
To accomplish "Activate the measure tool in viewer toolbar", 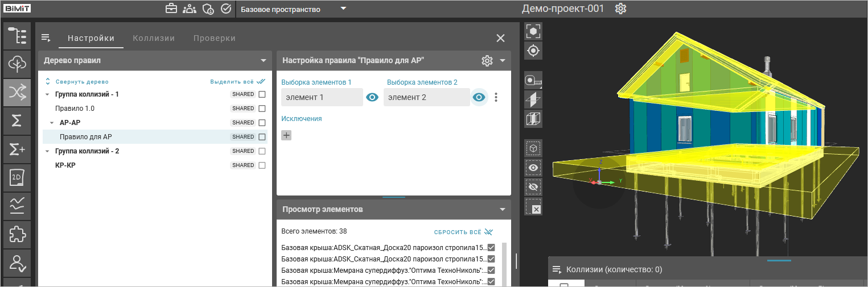I will [533, 81].
